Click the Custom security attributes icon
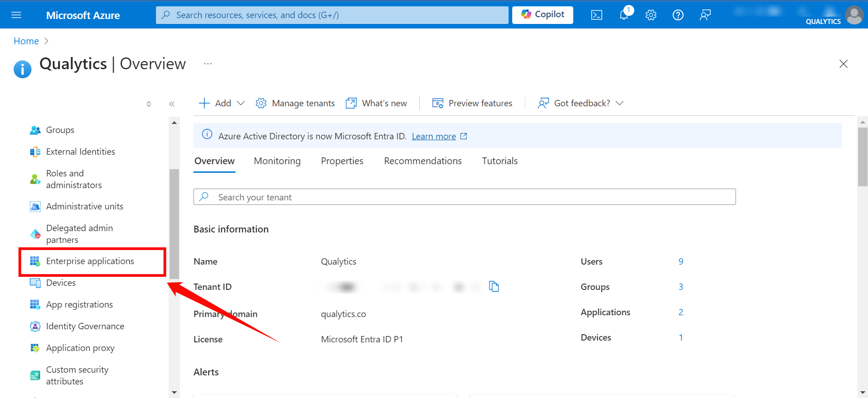 35,375
